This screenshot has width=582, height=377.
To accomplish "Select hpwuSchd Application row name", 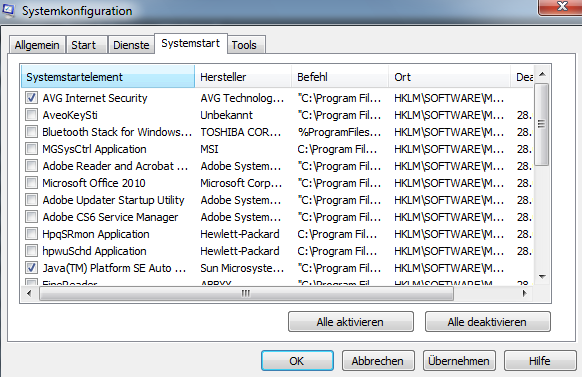I will coord(94,251).
